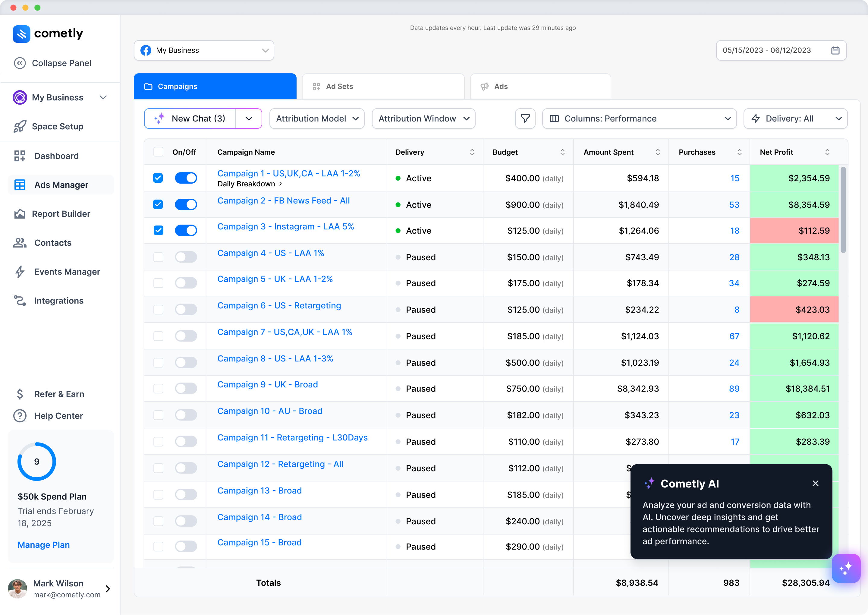Viewport: 868px width, 615px height.
Task: Turn off the Campaign 3 toggle
Action: (186, 230)
